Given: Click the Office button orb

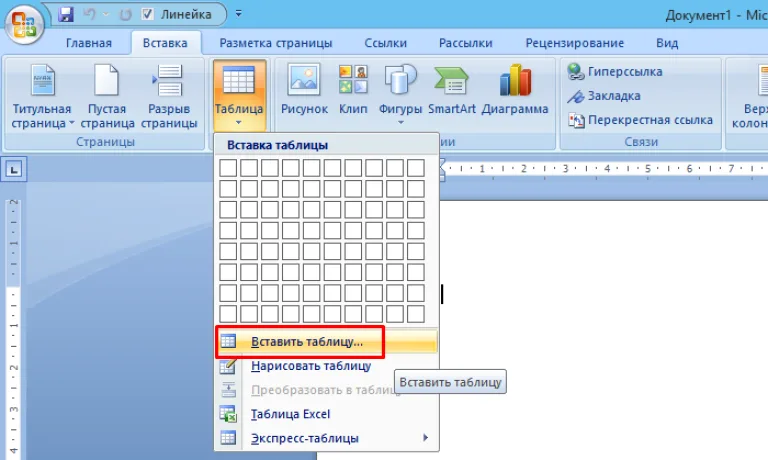Looking at the screenshot, I should (x=24, y=25).
